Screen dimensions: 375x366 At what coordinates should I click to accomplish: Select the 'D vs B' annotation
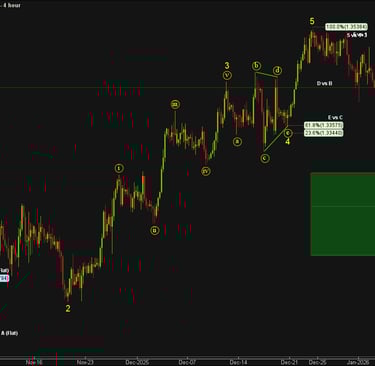point(324,83)
